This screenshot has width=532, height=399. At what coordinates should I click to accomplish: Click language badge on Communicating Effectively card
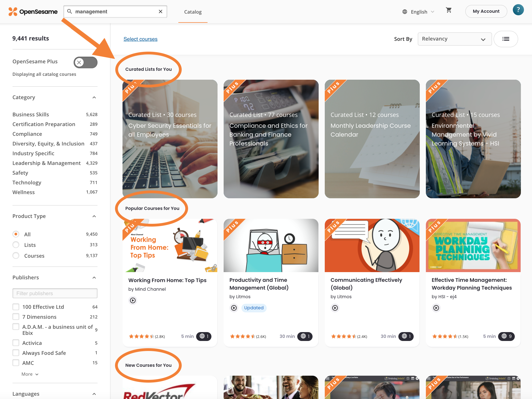click(406, 336)
